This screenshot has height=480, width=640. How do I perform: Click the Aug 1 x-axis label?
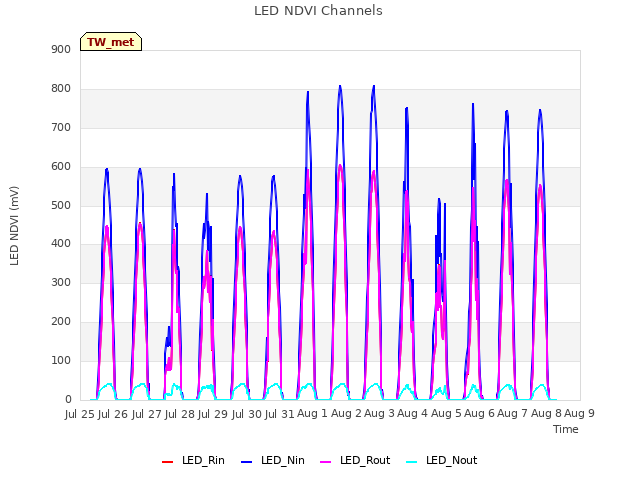[x=312, y=414]
